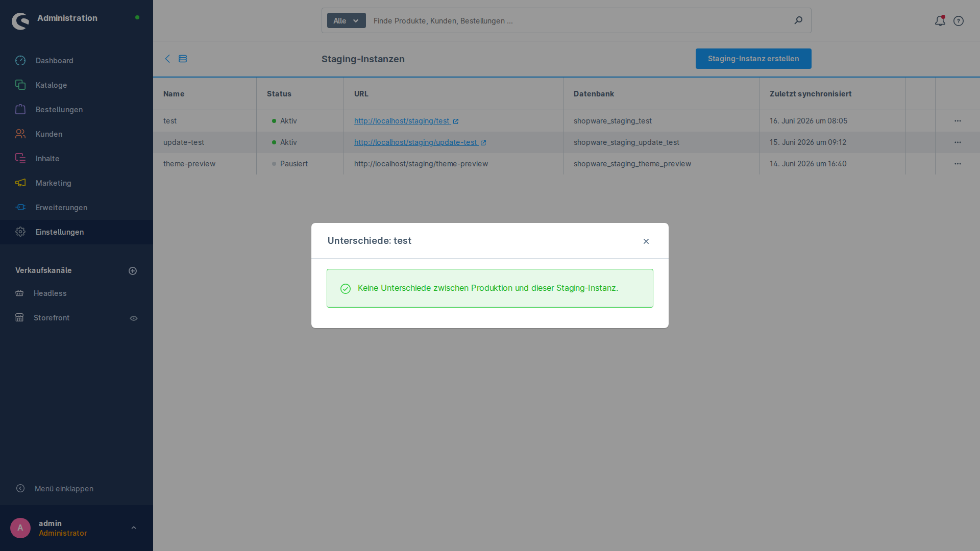
Task: Click the admin avatar circle
Action: tap(20, 528)
